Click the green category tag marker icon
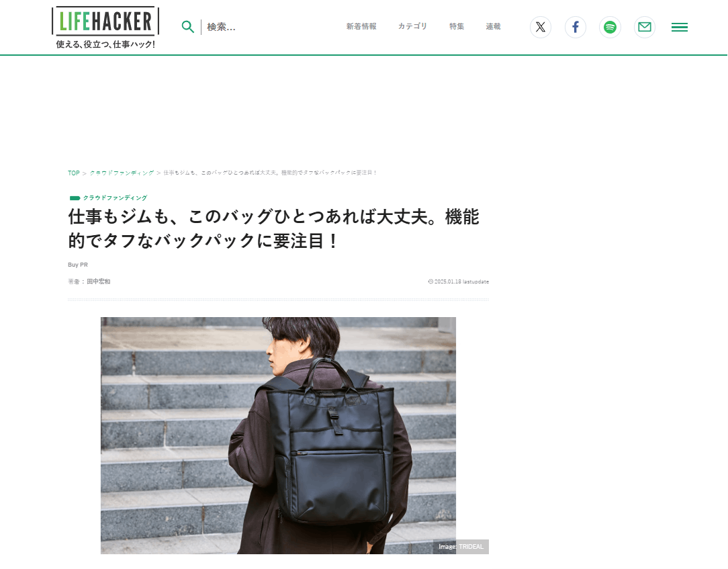 [x=75, y=198]
